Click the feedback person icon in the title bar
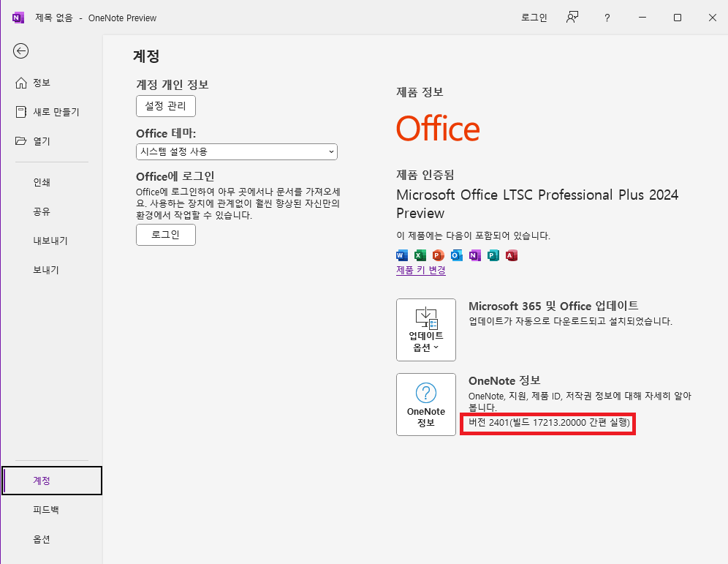The height and width of the screenshot is (564, 728). click(572, 18)
